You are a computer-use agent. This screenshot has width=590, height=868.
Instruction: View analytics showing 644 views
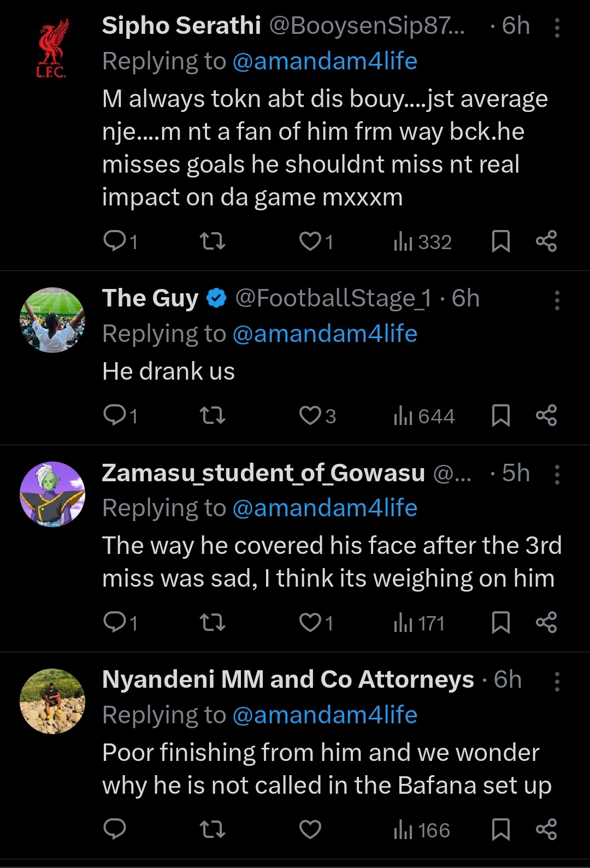coord(424,416)
